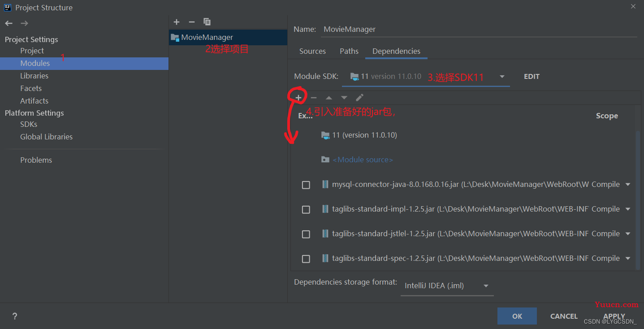Click the IntelliJ logo in title bar
The width and height of the screenshot is (644, 329).
(x=8, y=7)
